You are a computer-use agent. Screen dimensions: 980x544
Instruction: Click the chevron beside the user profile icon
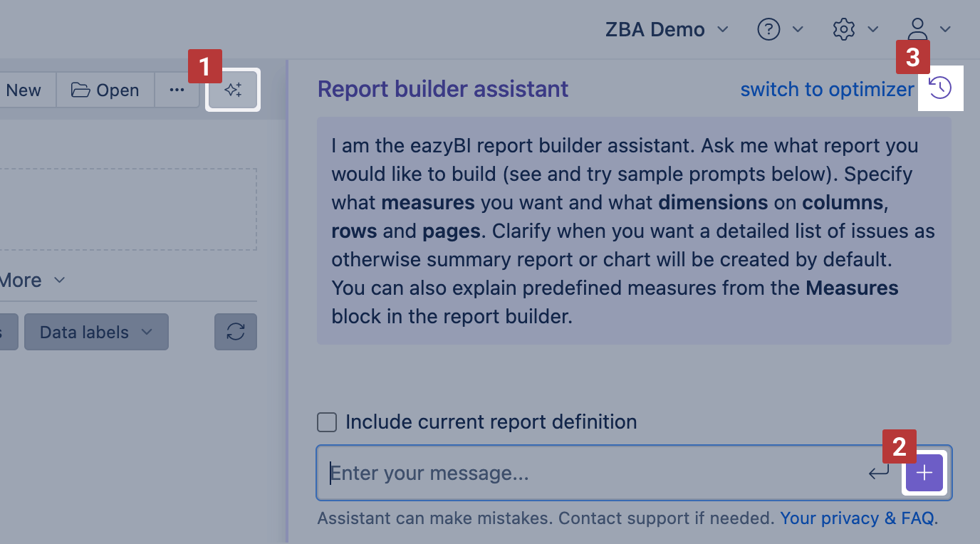coord(946,29)
